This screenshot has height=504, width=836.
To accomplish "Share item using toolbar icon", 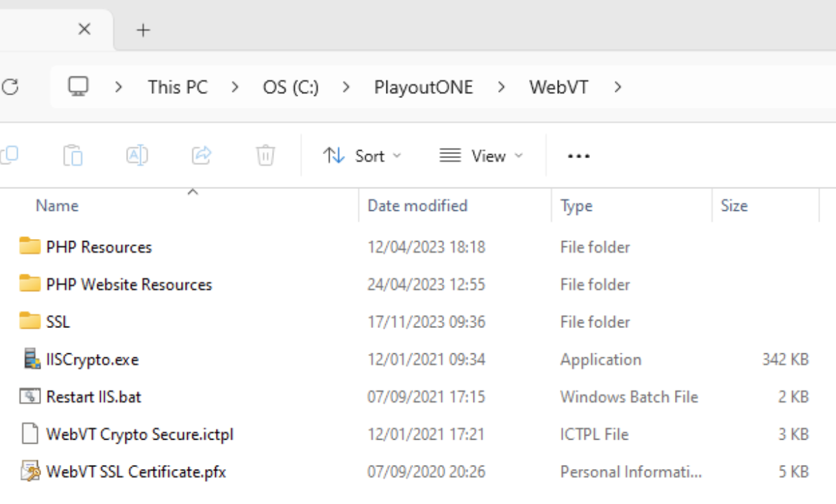I will coord(201,155).
